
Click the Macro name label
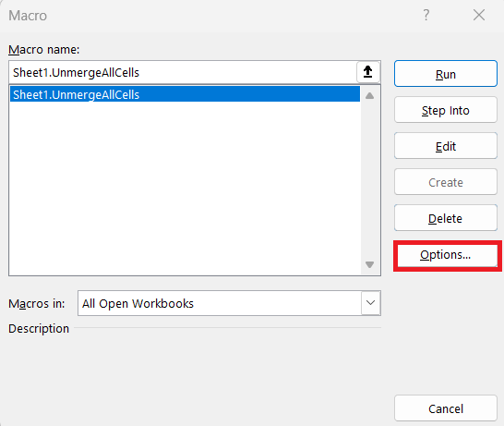(x=43, y=50)
